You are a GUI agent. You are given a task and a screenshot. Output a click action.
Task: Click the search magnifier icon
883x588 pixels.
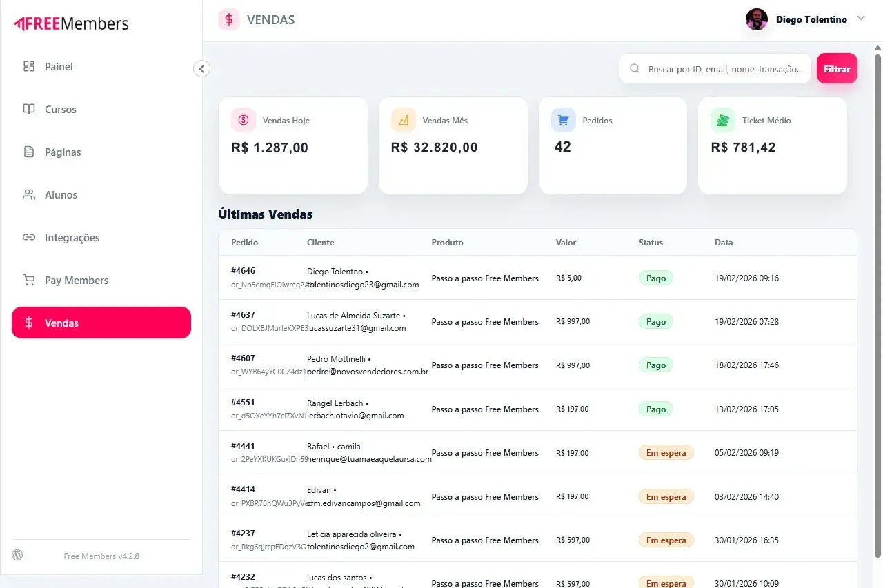[x=635, y=69]
